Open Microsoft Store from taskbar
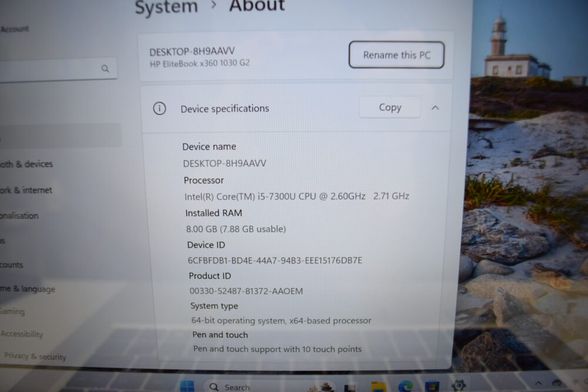 point(432,386)
